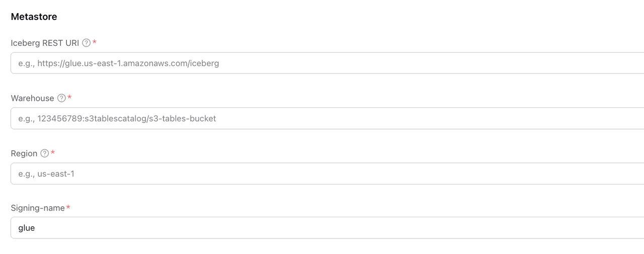This screenshot has height=254, width=644.
Task: Click the red asterisk after Iceberg REST URI
Action: point(95,42)
